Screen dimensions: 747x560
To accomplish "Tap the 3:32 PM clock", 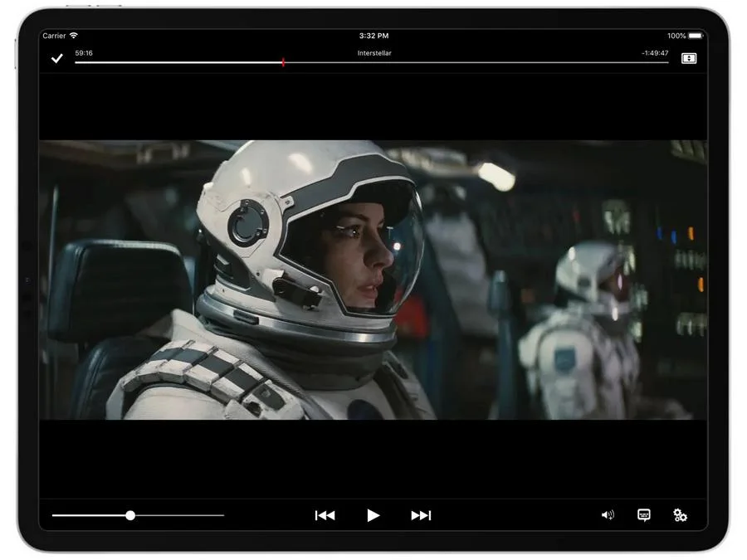I will point(373,36).
